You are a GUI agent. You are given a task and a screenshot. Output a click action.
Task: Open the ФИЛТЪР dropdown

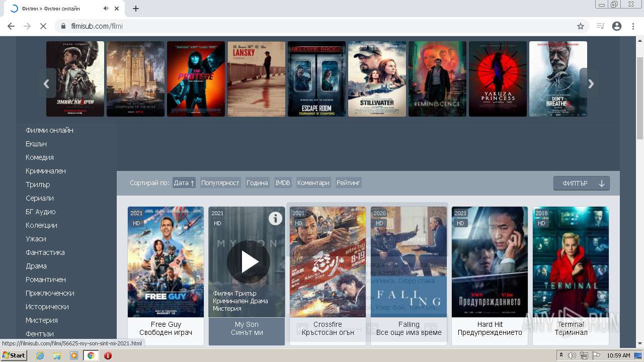click(582, 183)
